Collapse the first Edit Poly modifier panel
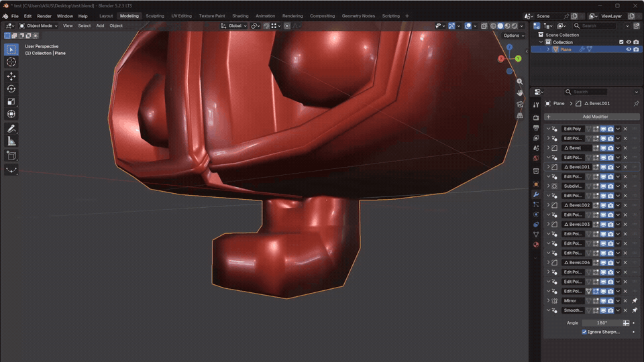The height and width of the screenshot is (362, 644). pyautogui.click(x=548, y=129)
